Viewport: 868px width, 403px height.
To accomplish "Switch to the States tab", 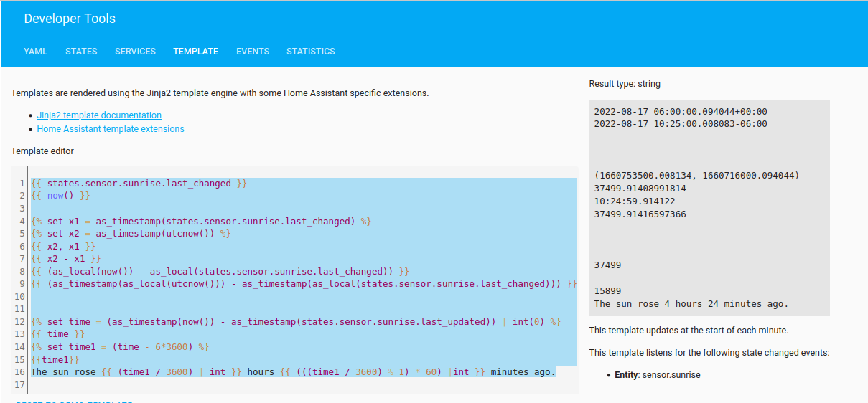I will pos(81,52).
